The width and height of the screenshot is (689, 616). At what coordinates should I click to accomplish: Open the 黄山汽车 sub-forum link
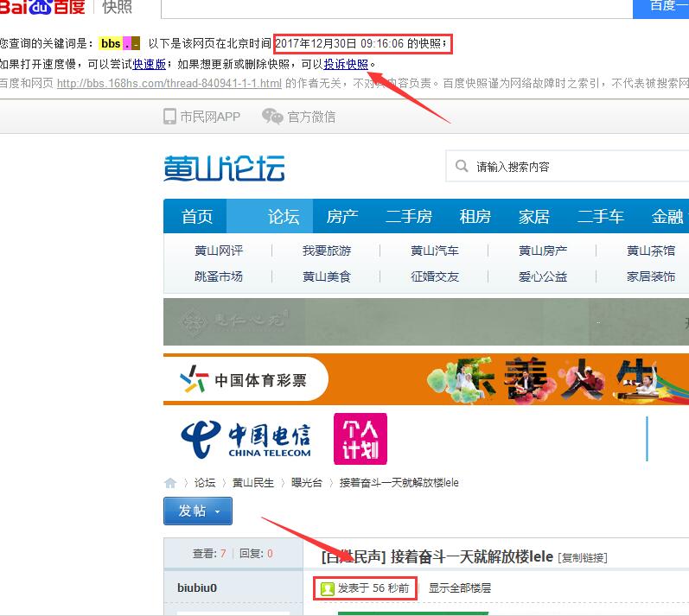435,251
